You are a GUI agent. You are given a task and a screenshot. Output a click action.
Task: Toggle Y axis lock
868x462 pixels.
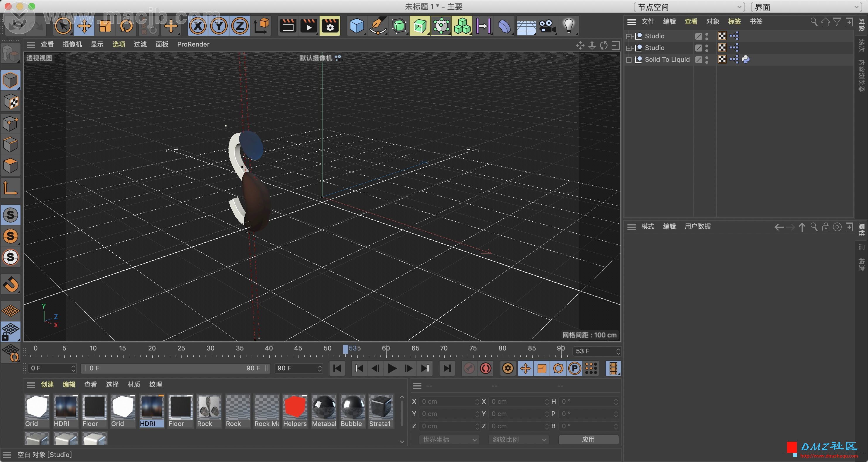click(x=219, y=26)
